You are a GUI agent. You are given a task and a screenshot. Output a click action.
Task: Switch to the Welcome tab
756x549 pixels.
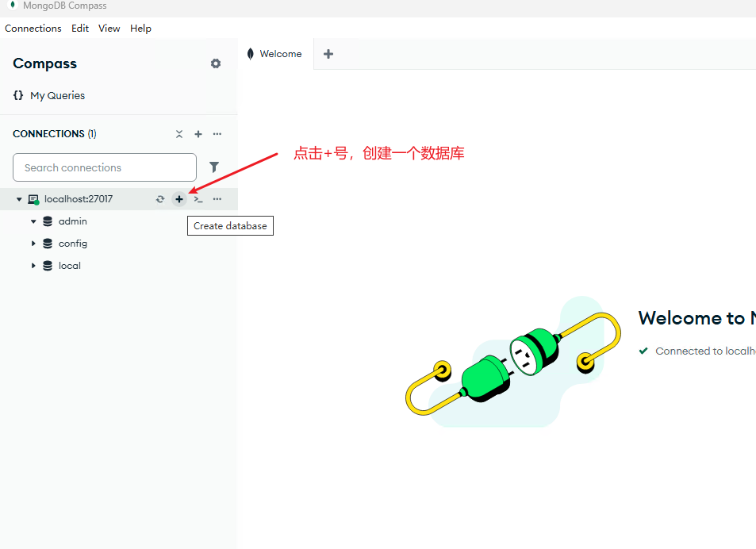[276, 54]
